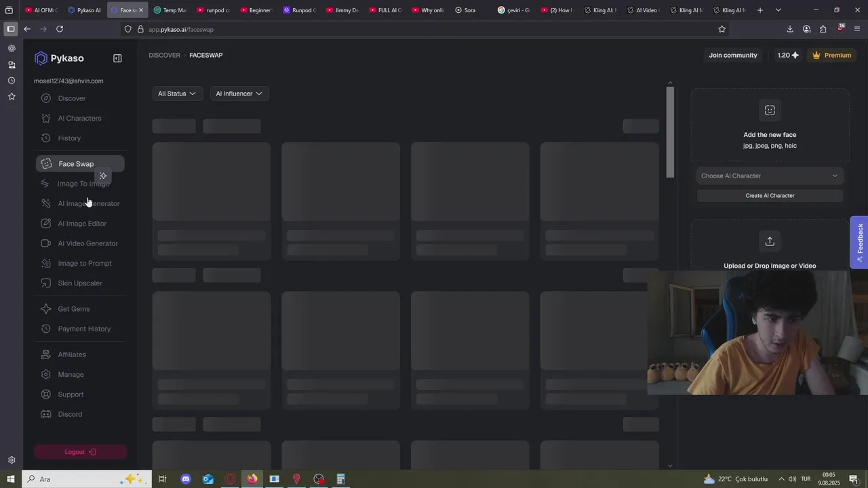Viewport: 868px width, 488px height.
Task: Click the History clock icon
Action: click(x=46, y=138)
